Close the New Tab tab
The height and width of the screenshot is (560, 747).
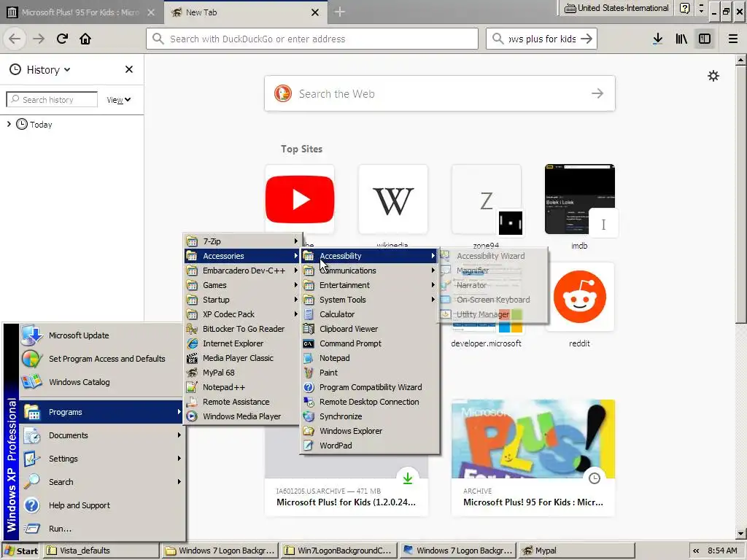(315, 12)
